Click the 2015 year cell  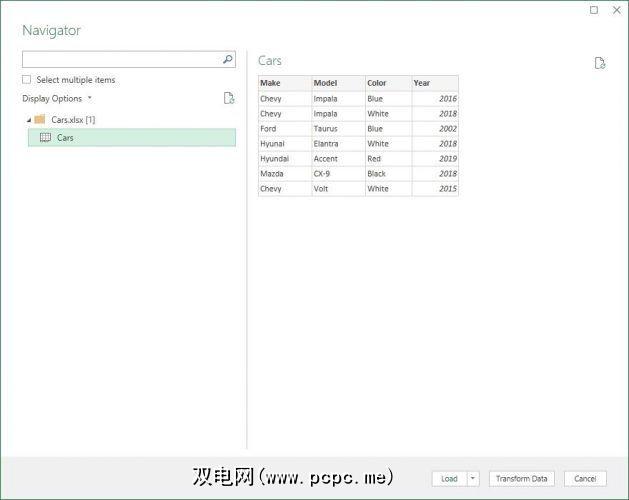coord(435,189)
